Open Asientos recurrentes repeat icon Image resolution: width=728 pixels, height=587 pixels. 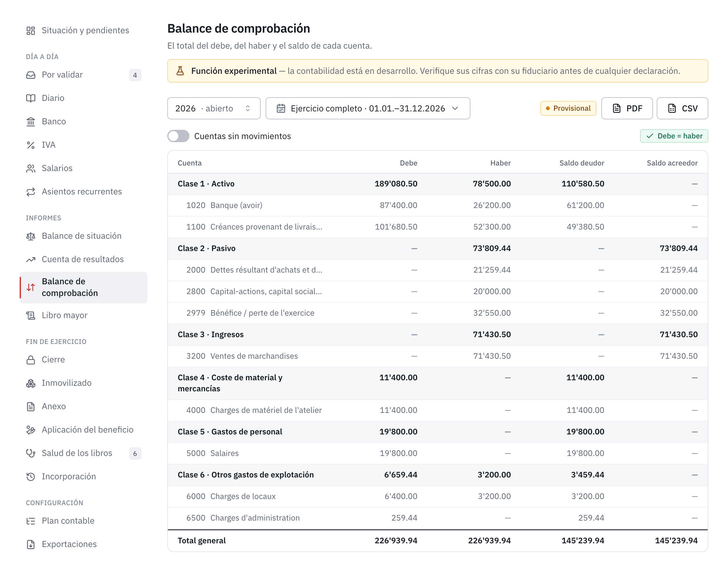point(31,192)
